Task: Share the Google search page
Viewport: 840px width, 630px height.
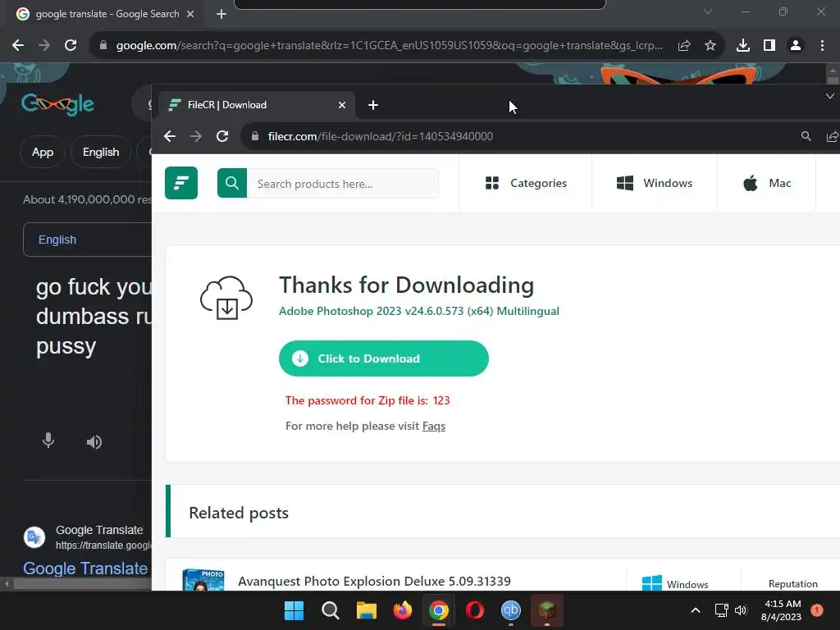Action: pyautogui.click(x=683, y=46)
